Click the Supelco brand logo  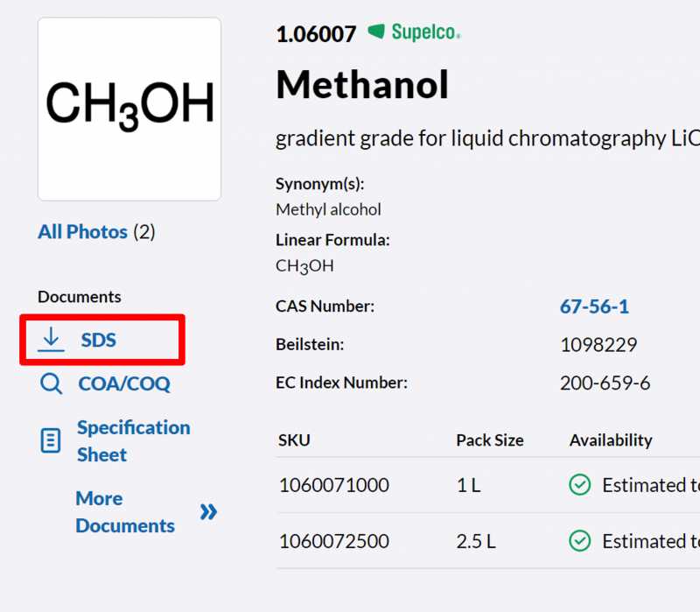click(x=414, y=33)
